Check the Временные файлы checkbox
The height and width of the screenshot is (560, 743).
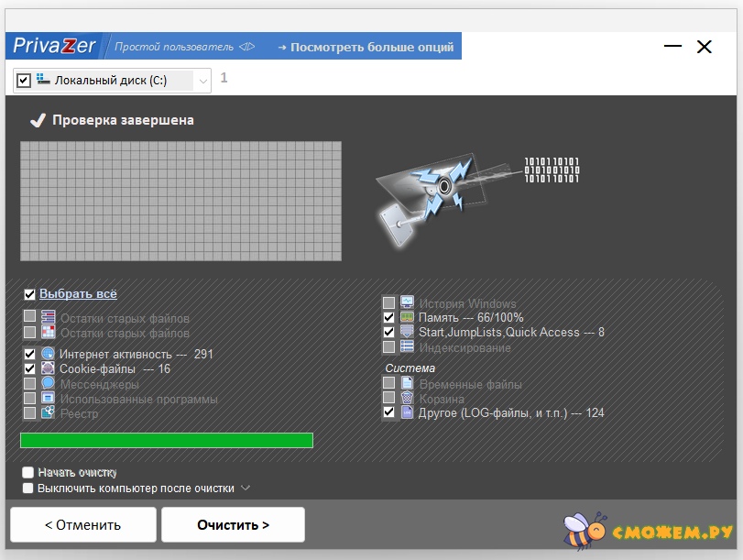[389, 383]
